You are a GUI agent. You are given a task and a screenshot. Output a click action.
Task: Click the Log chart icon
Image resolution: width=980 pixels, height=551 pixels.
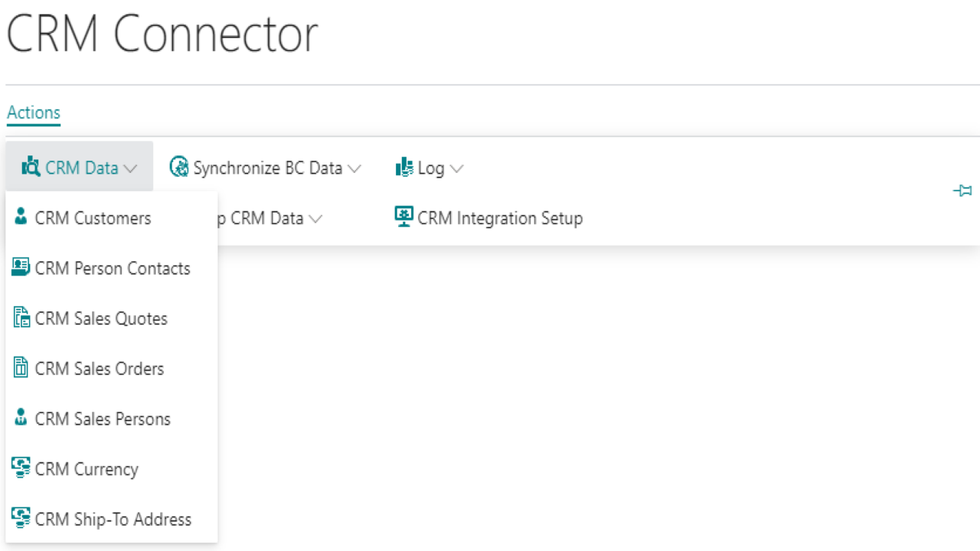click(x=404, y=167)
